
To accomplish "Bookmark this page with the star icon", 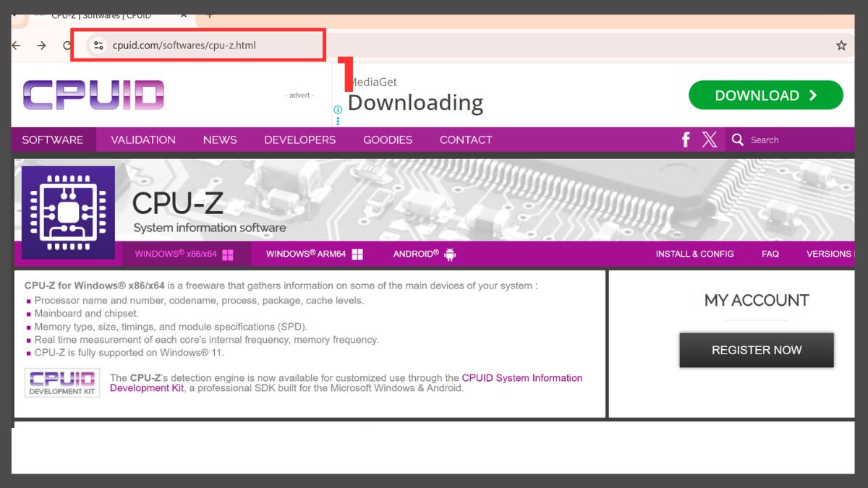I will pyautogui.click(x=841, y=46).
